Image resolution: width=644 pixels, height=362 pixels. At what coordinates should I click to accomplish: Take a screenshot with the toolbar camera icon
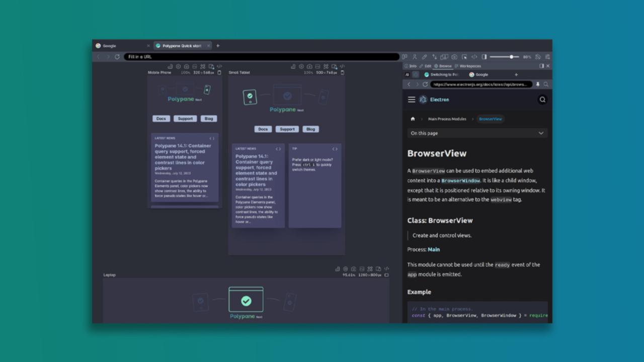454,57
